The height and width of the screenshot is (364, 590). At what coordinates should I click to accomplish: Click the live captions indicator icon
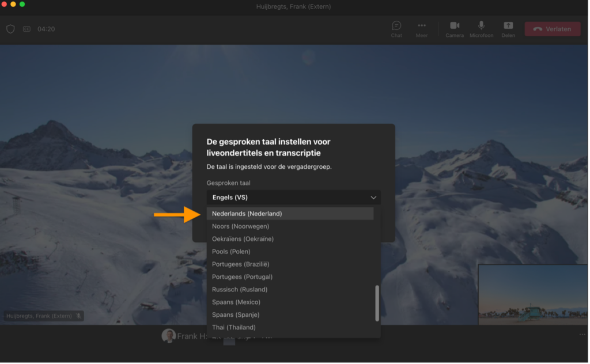pyautogui.click(x=27, y=29)
